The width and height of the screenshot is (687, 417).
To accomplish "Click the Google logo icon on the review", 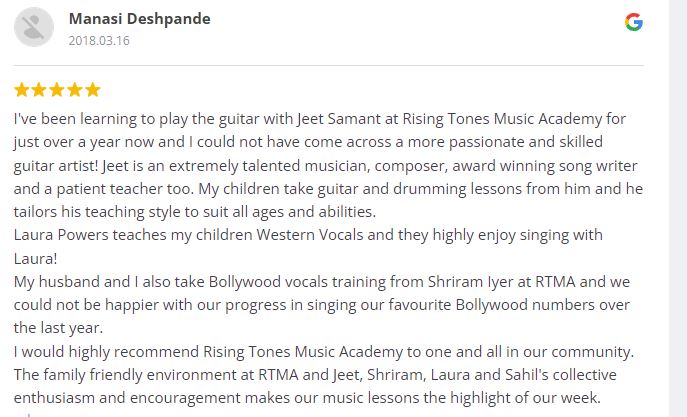I will [634, 22].
